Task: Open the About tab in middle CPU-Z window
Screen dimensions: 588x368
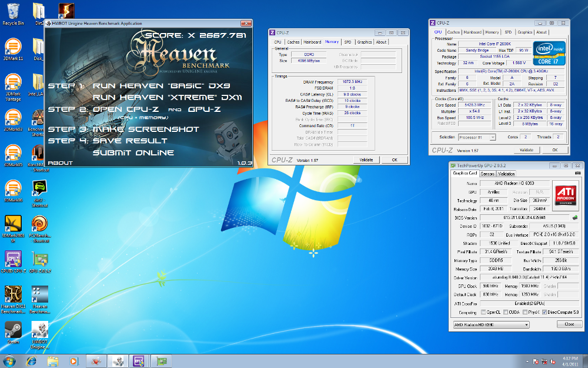Action: [x=382, y=42]
